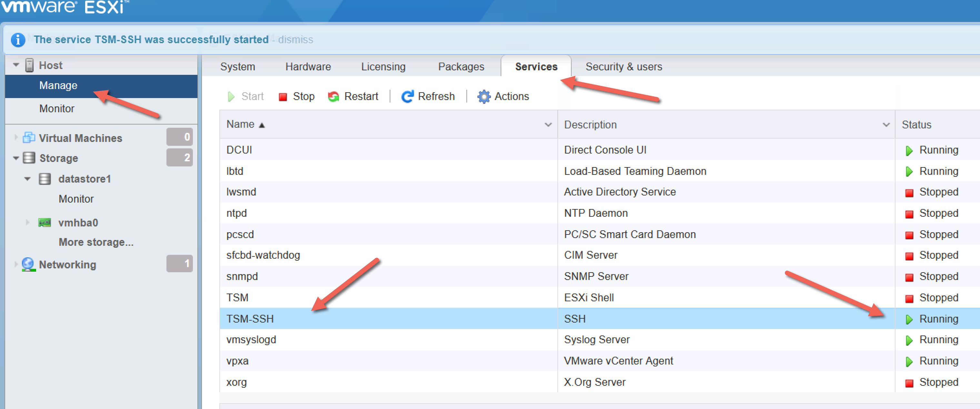Image resolution: width=980 pixels, height=409 pixels.
Task: Select the Networking globe icon
Action: (27, 264)
